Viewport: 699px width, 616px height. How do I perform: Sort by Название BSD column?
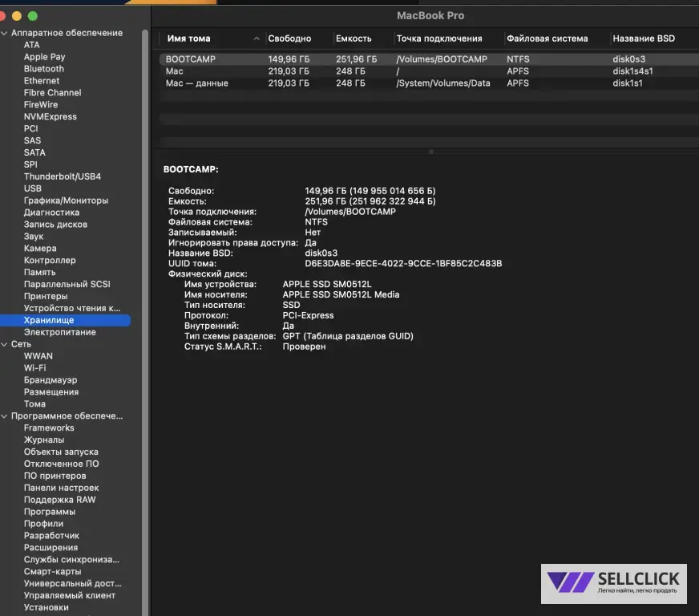tap(644, 38)
